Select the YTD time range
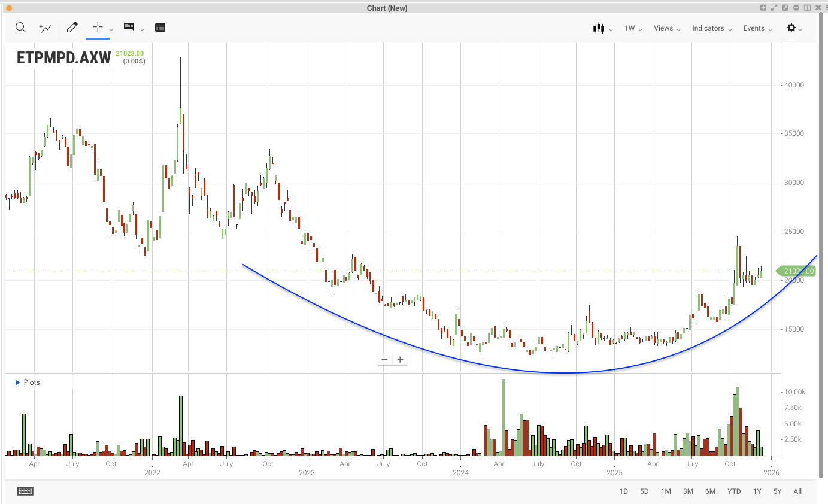828x504 pixels. [x=734, y=491]
